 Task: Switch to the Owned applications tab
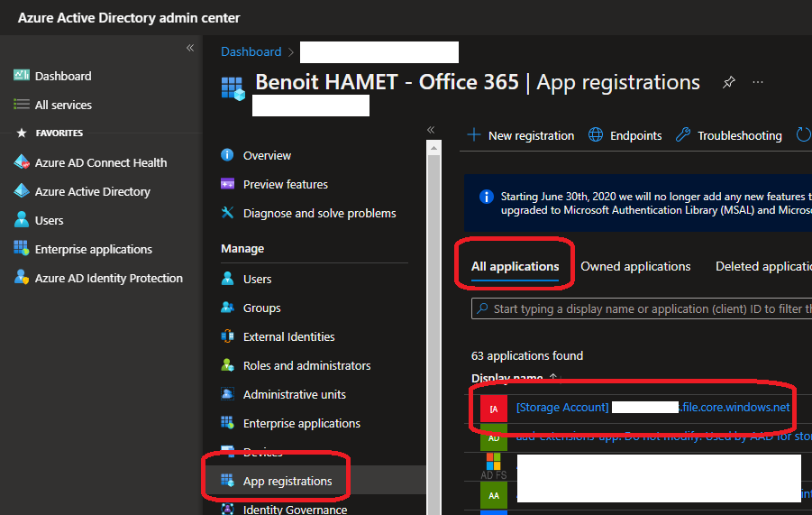click(635, 266)
